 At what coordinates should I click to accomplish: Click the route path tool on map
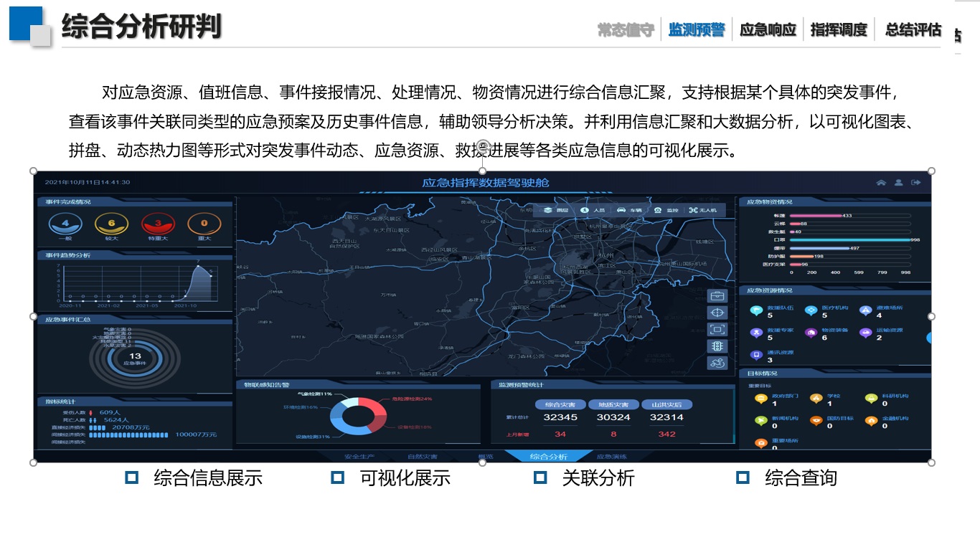tap(717, 363)
